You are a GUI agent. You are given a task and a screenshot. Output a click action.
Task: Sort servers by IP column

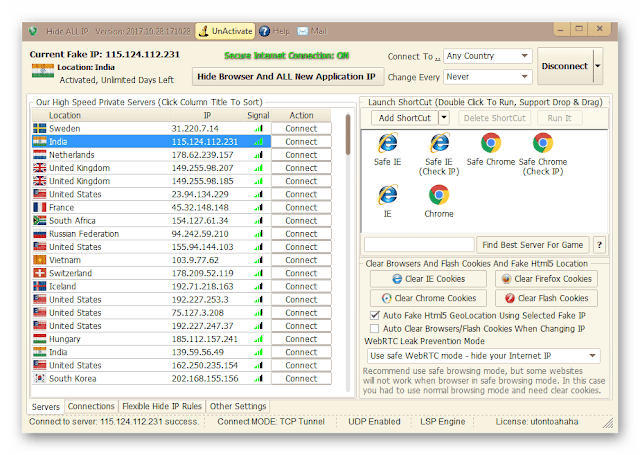[x=207, y=115]
